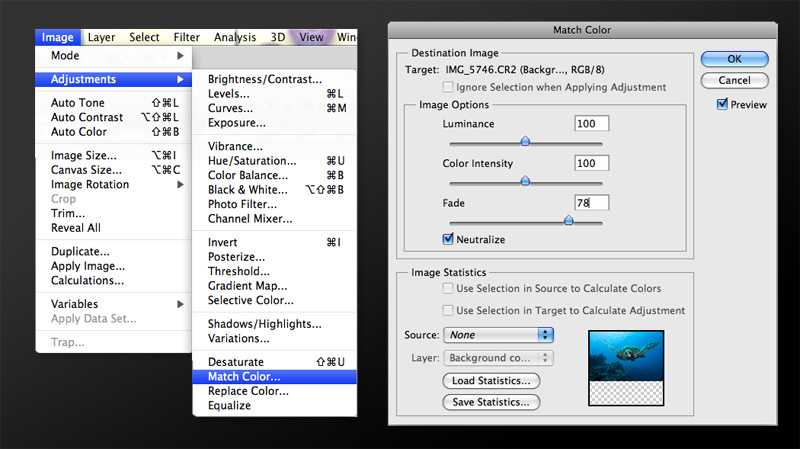Open the Select menu
The image size is (800, 449).
(144, 37)
